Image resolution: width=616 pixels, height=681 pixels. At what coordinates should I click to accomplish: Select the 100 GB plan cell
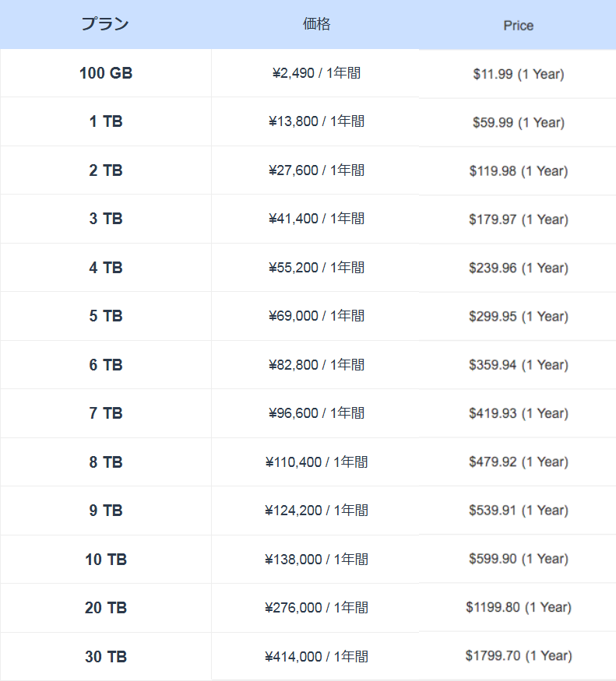point(106,73)
